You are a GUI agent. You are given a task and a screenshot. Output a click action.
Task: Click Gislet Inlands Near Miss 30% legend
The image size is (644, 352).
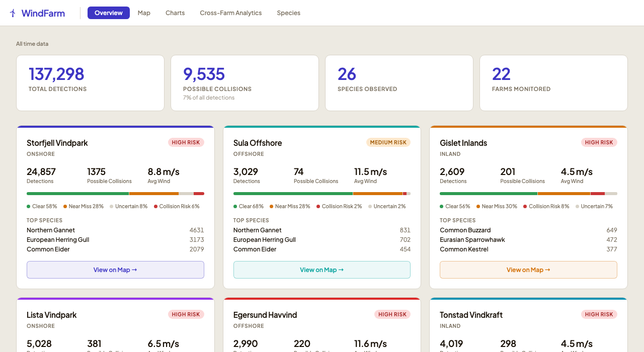point(497,206)
